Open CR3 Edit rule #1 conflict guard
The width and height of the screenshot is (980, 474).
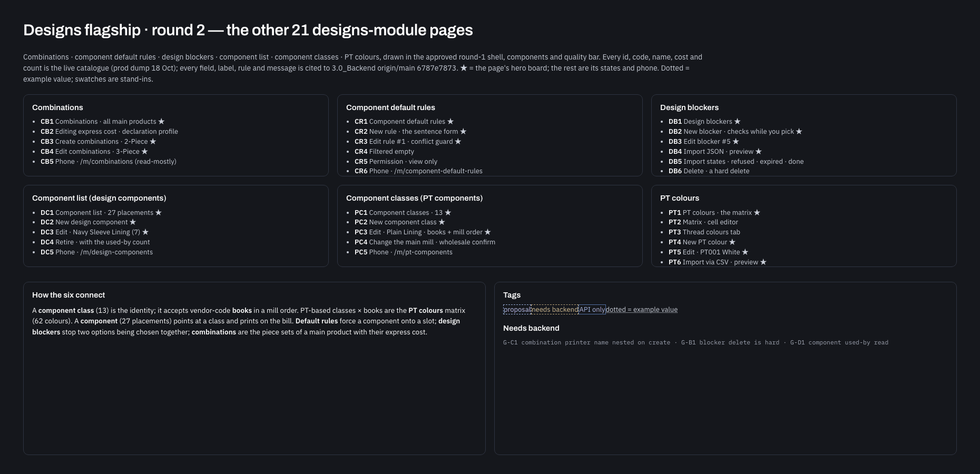click(408, 142)
